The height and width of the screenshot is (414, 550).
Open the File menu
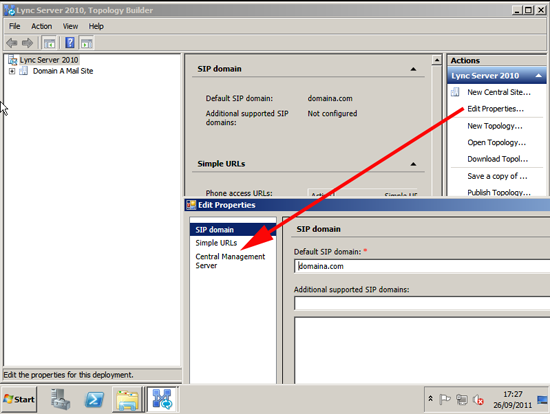(15, 26)
